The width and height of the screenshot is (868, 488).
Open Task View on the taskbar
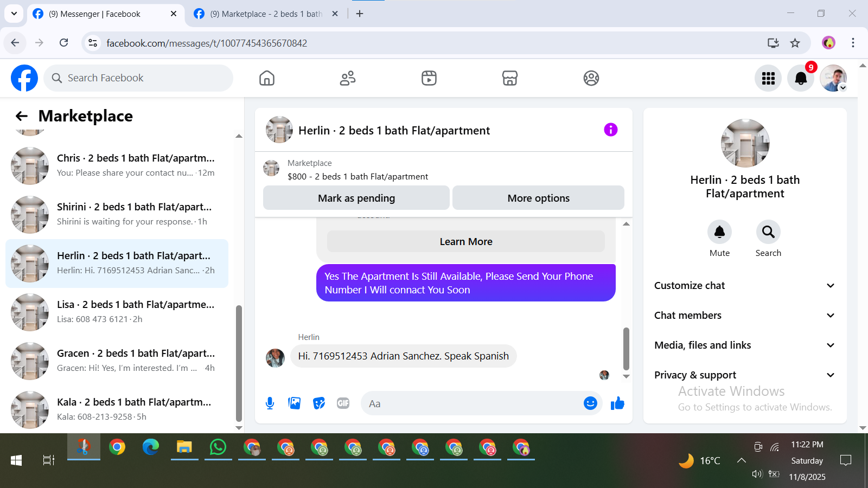pyautogui.click(x=49, y=460)
